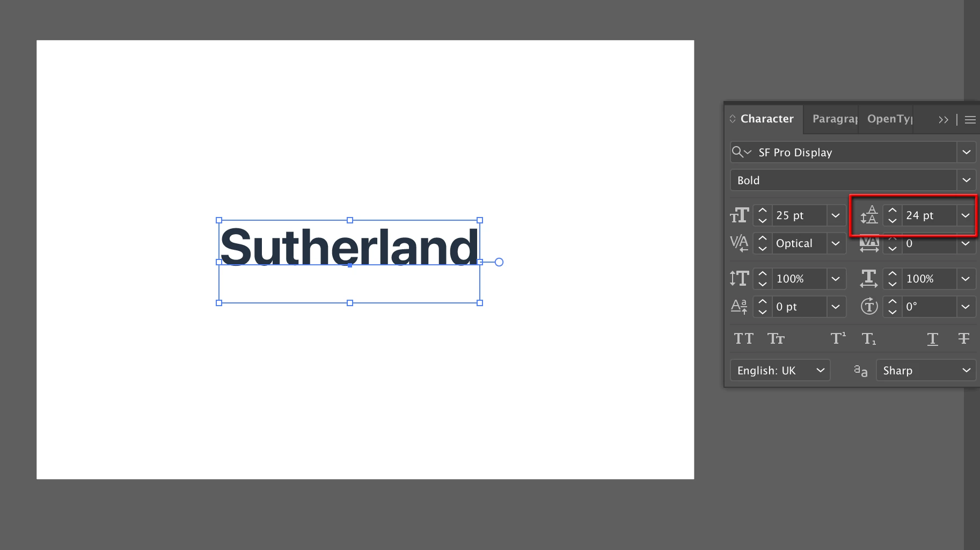
Task: Show hidden panel tabs with double-arrow
Action: coord(944,120)
